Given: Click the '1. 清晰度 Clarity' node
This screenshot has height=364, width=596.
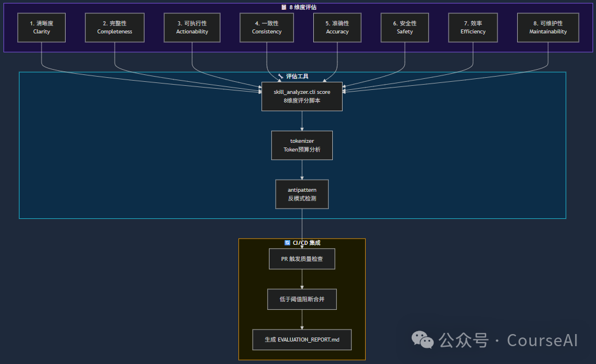Looking at the screenshot, I should (41, 28).
